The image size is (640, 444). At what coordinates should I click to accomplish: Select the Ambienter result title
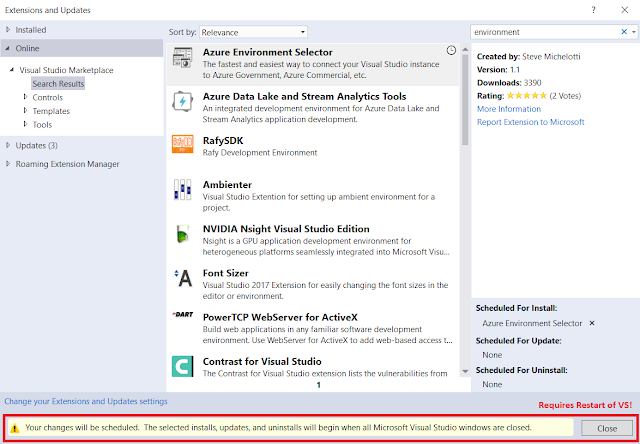(x=227, y=185)
